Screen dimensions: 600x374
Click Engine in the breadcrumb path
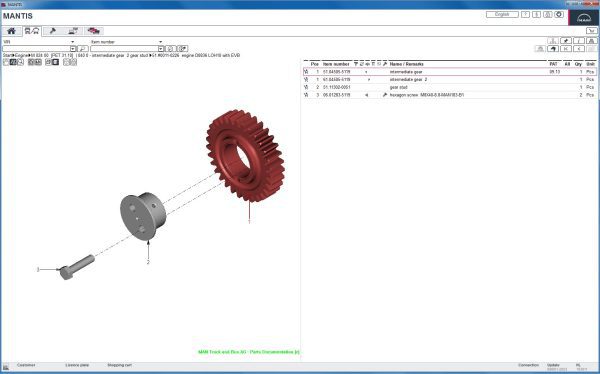click(x=21, y=56)
